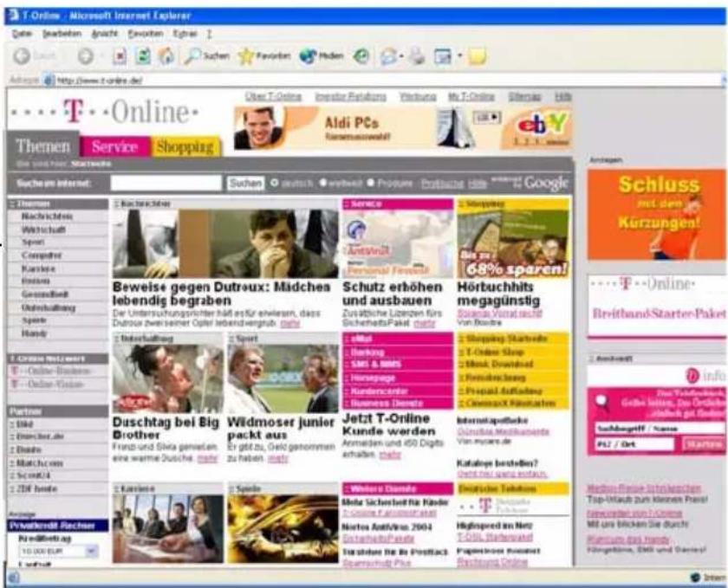Image resolution: width=728 pixels, height=588 pixels.
Task: Click the IE title bar window icon
Action: pos(14,16)
